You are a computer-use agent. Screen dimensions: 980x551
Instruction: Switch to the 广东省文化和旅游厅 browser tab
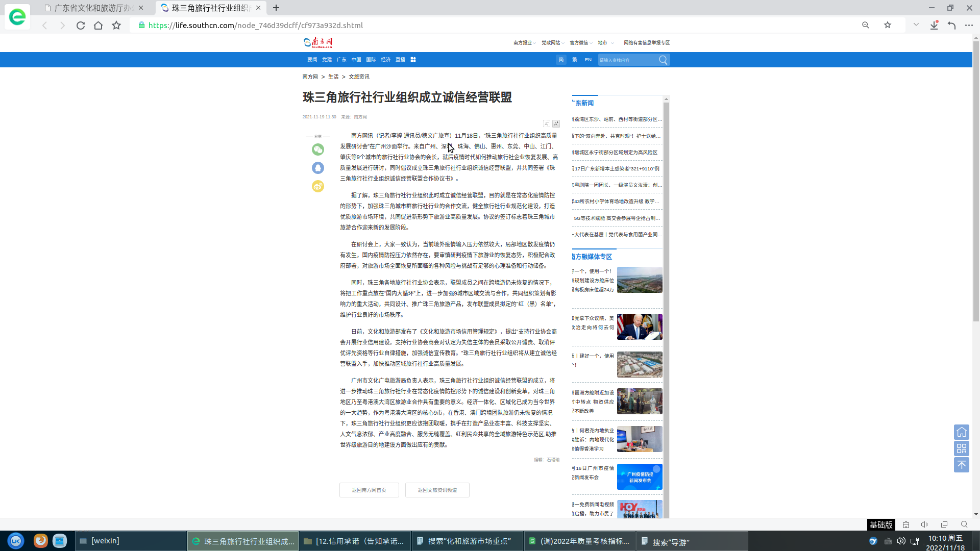[x=92, y=8]
